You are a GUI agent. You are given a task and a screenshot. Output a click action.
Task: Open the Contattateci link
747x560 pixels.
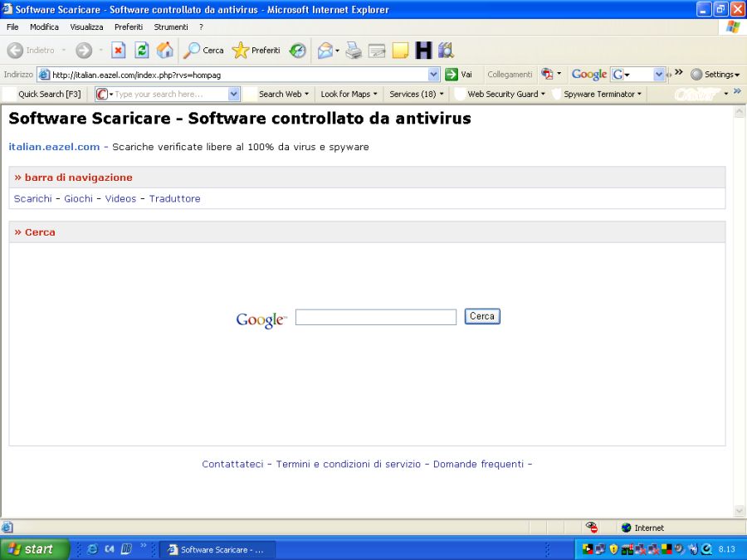[232, 464]
